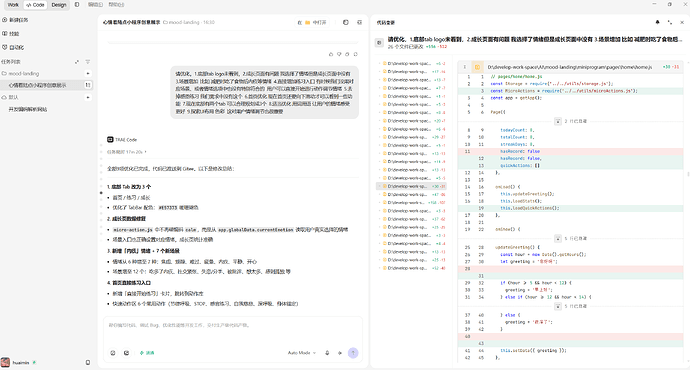
Task: Click the history icon in chat header
Action: coord(345,22)
